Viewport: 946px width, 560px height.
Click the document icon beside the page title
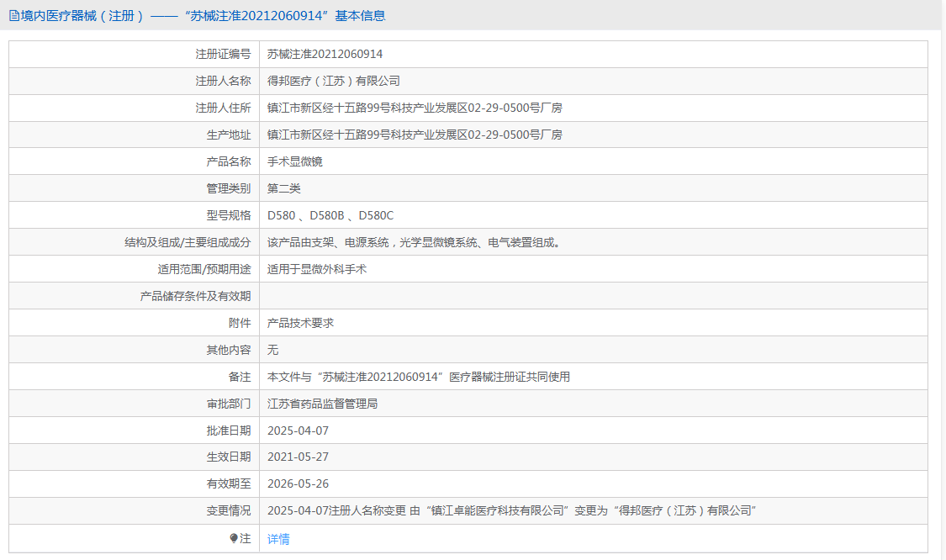[x=14, y=16]
